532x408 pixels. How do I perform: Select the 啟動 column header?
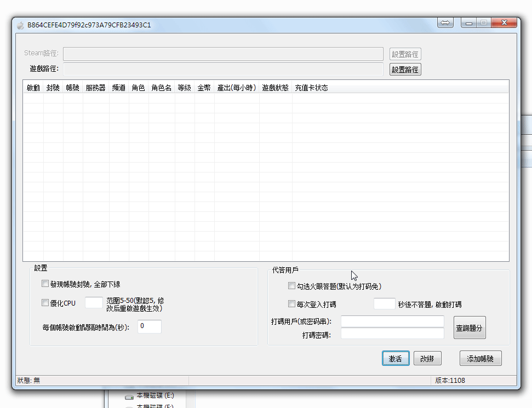tap(33, 88)
